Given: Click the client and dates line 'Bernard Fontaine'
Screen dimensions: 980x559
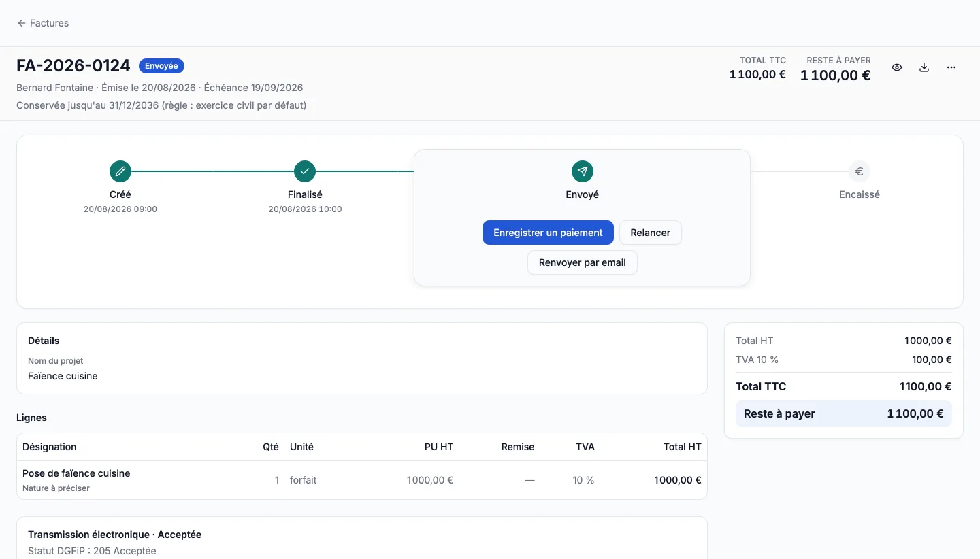Looking at the screenshot, I should click(160, 88).
